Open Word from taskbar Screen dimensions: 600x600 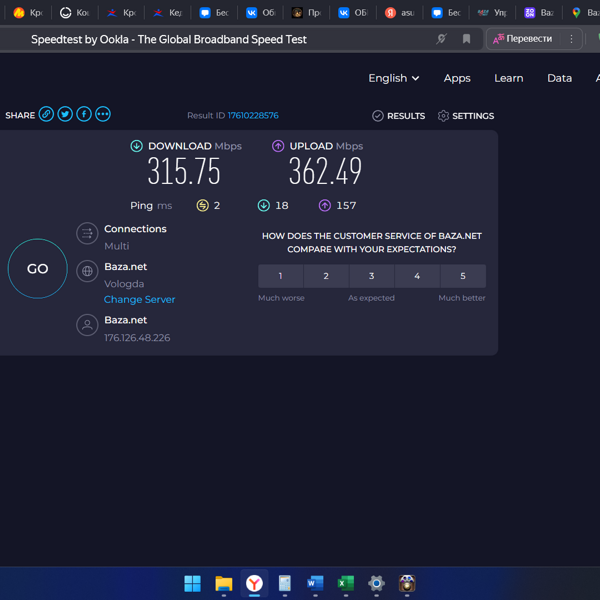pyautogui.click(x=315, y=584)
